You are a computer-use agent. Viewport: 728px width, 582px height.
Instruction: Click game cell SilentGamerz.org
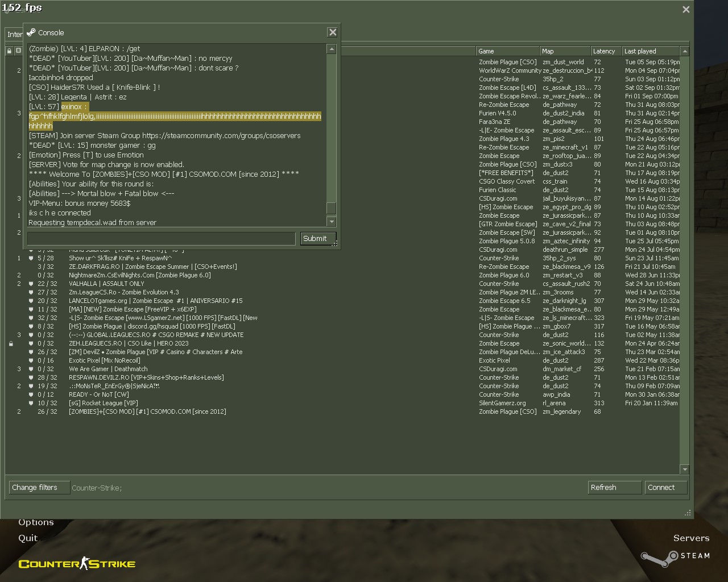tap(502, 403)
